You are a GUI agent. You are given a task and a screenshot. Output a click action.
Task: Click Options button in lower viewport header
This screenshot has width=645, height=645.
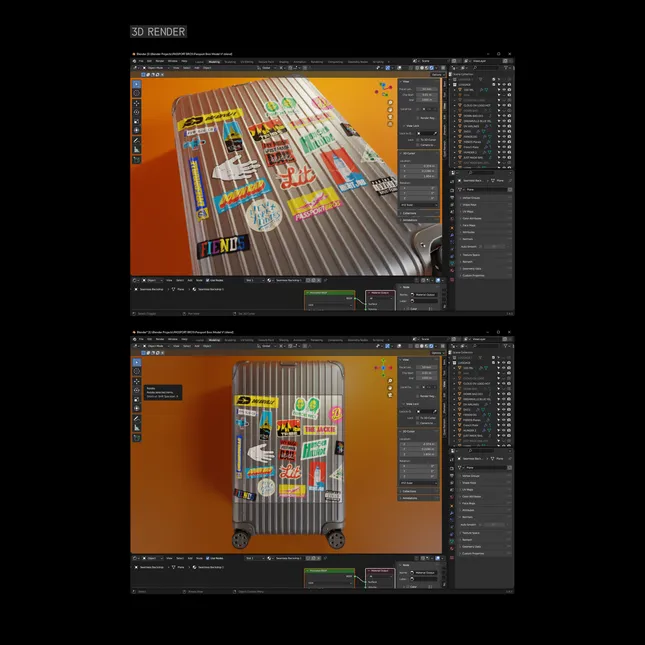tap(437, 353)
